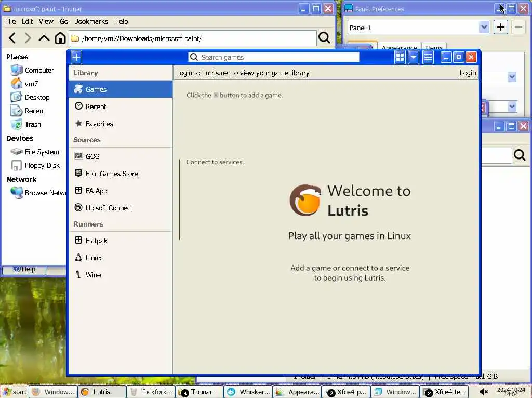532x398 pixels.
Task: Go back in Thunar
Action: tap(12, 38)
